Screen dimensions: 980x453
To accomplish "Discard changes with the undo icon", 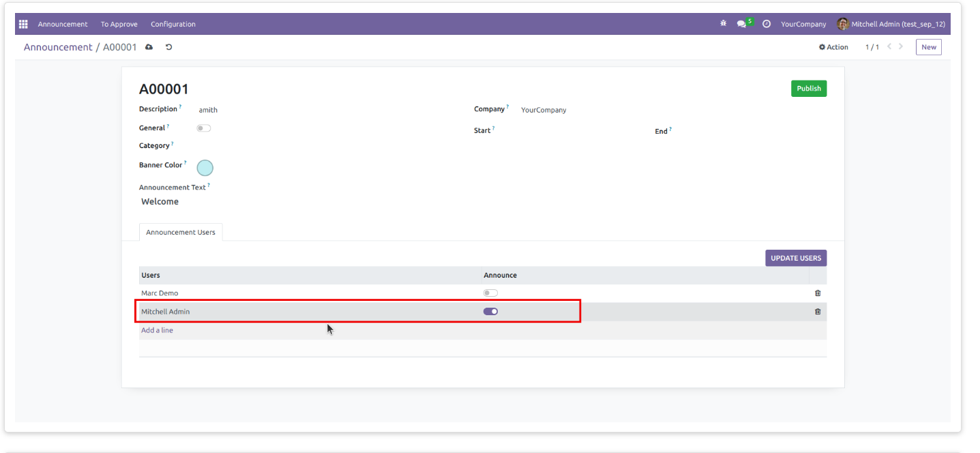I will [x=169, y=47].
